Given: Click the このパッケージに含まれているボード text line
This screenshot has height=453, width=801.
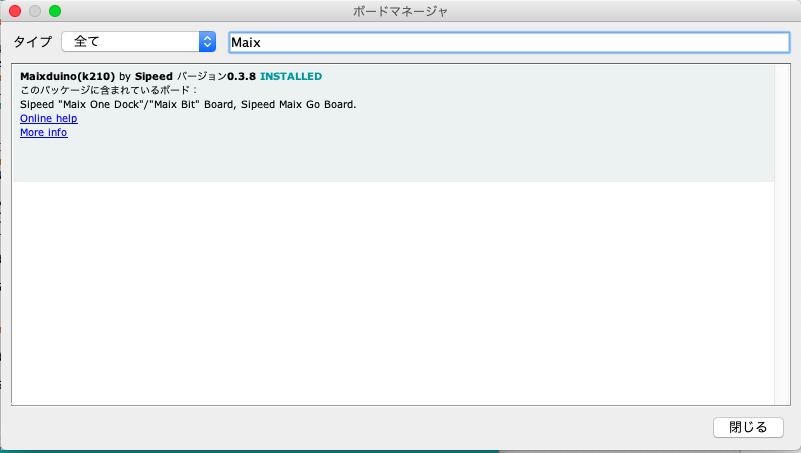Looking at the screenshot, I should point(109,90).
